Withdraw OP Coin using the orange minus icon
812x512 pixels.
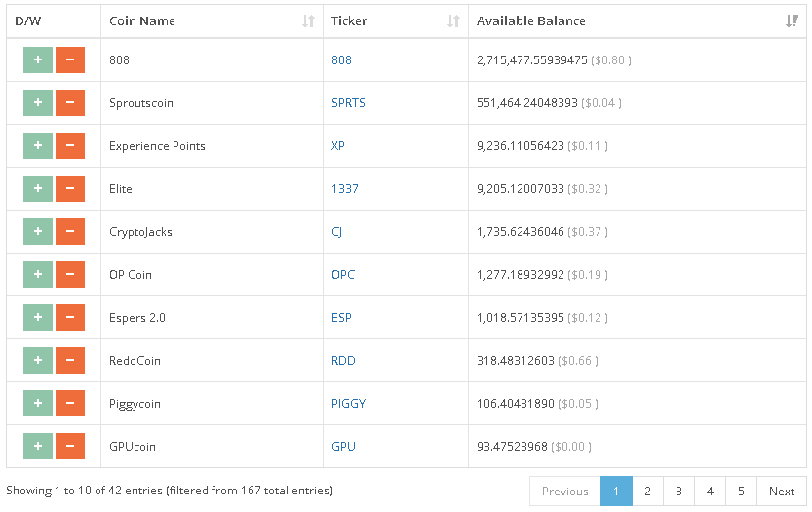pos(70,275)
